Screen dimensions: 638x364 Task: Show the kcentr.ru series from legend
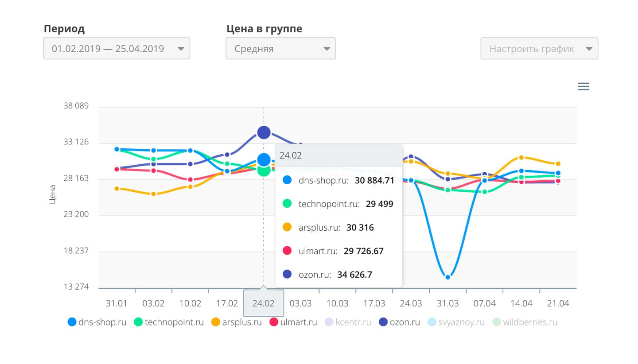click(348, 322)
